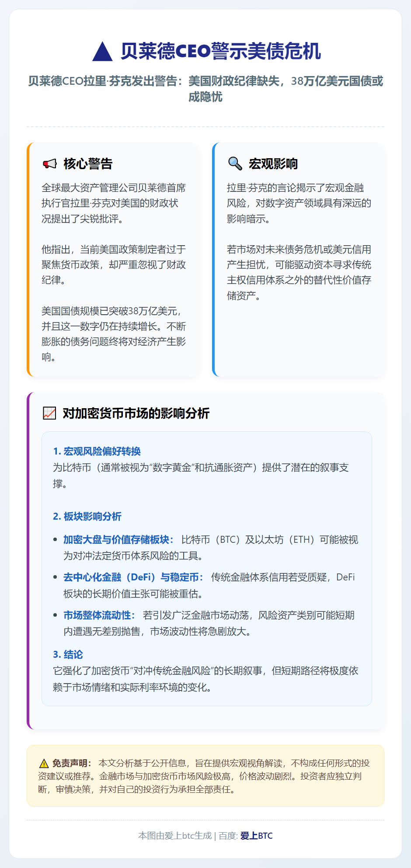This screenshot has height=868, width=411.
Task: Click the paragraph starting 若市场对未来债务危机
Action: [299, 272]
